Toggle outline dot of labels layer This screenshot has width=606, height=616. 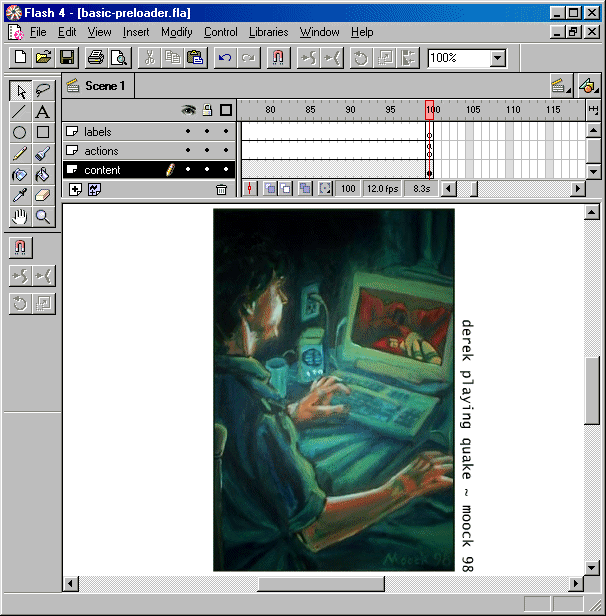(x=226, y=131)
